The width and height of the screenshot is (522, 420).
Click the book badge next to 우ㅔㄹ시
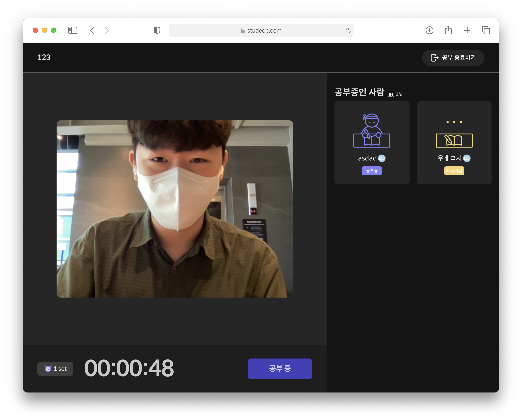(467, 158)
